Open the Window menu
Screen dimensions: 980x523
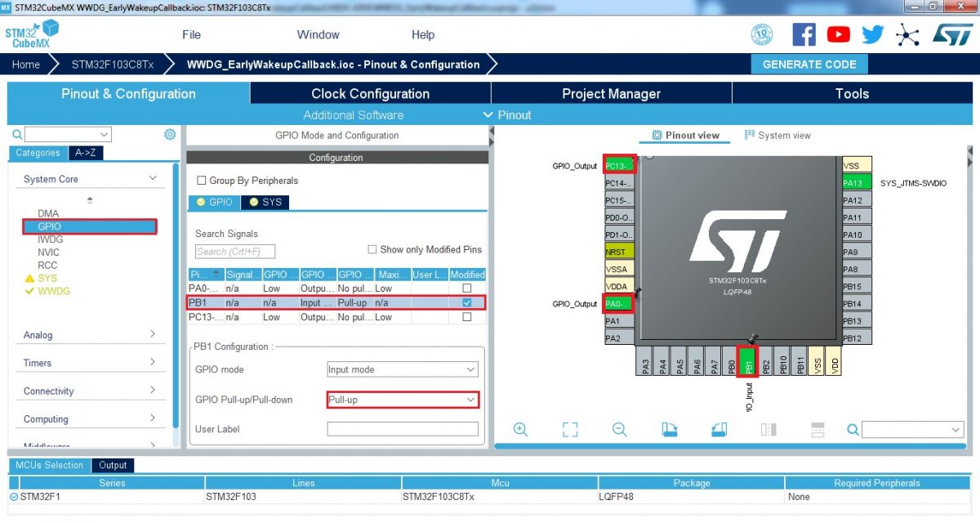click(318, 34)
